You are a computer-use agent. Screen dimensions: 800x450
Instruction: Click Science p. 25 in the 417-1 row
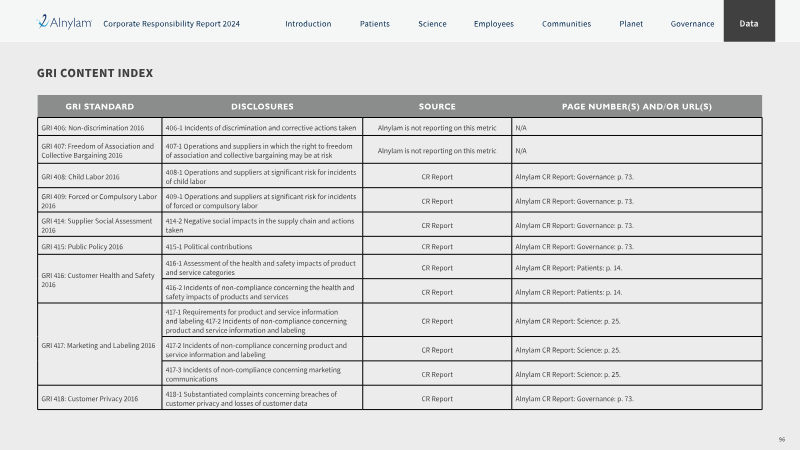coord(568,321)
